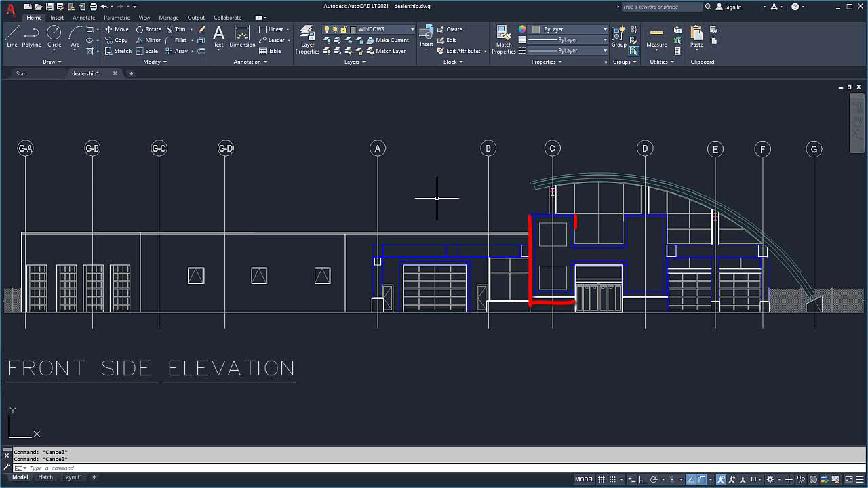Select the Line drawing tool

pyautogui.click(x=12, y=37)
